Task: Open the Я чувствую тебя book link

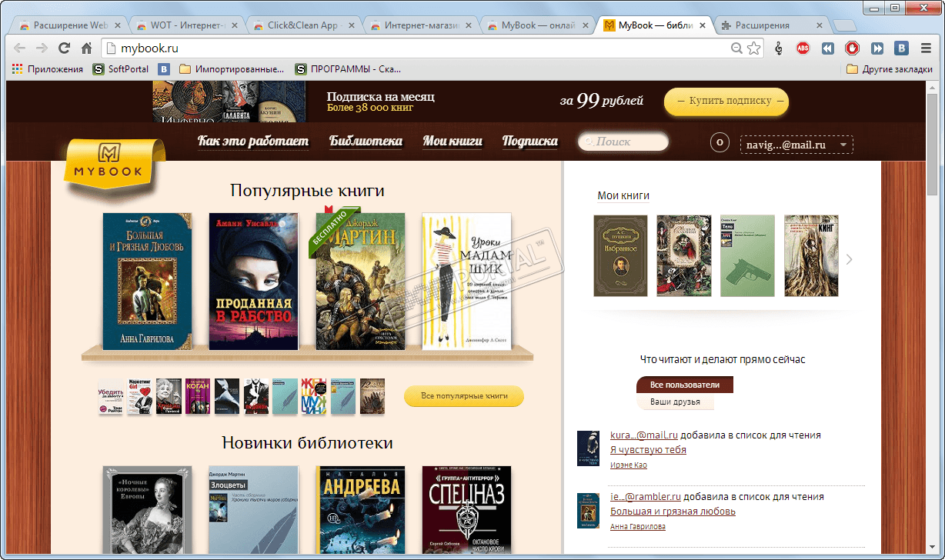Action: point(648,450)
